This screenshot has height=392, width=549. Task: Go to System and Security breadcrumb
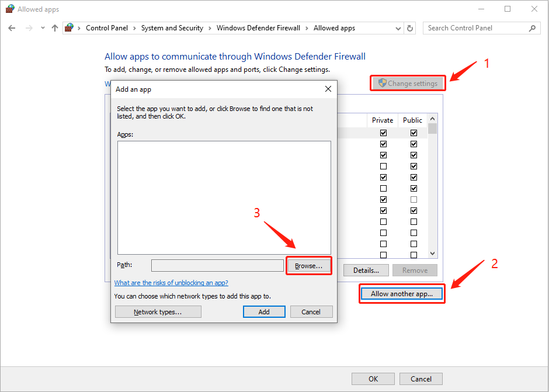[x=172, y=28]
